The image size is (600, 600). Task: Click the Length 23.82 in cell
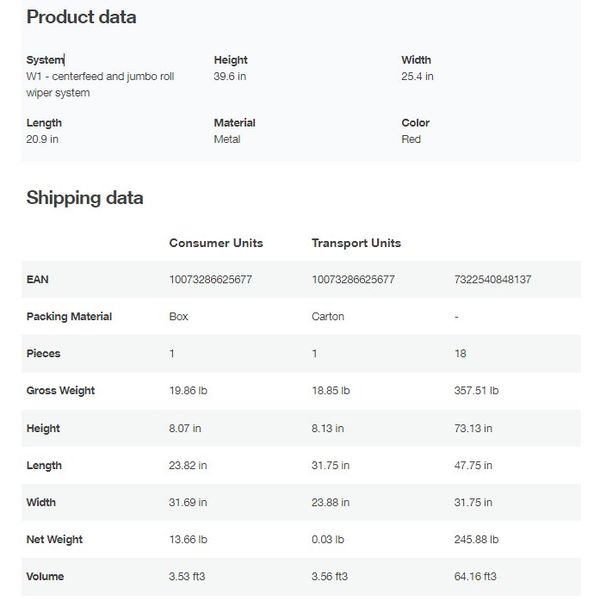(x=188, y=465)
